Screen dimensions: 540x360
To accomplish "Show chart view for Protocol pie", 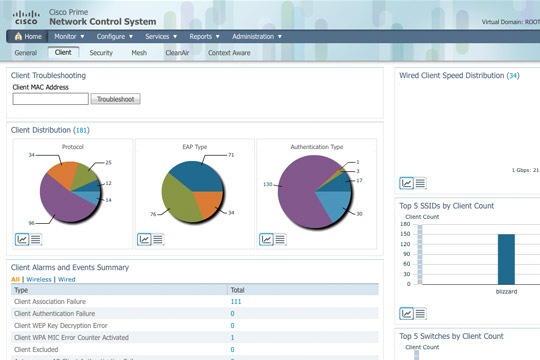I will (22, 239).
